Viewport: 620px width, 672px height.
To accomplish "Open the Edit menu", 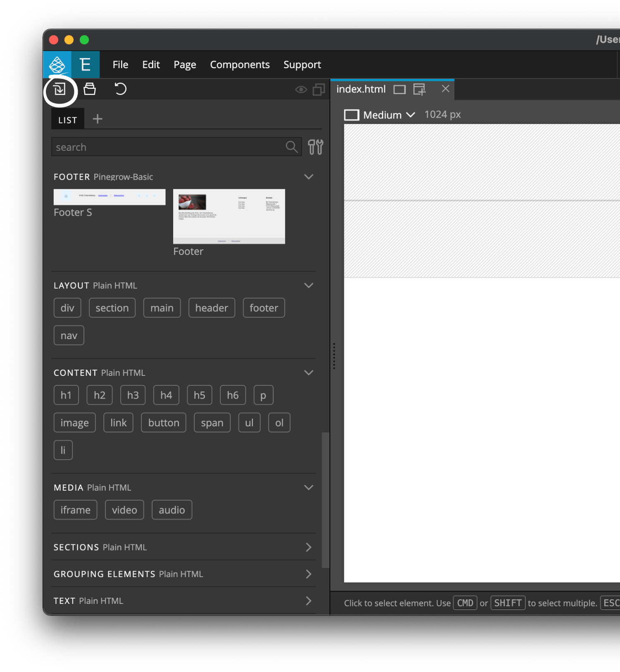I will point(151,65).
